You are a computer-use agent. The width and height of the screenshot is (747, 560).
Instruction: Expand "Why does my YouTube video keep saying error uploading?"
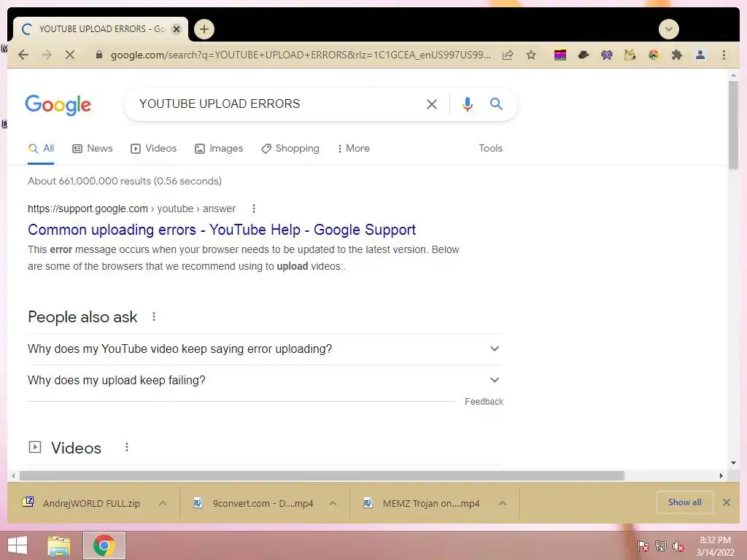264,349
